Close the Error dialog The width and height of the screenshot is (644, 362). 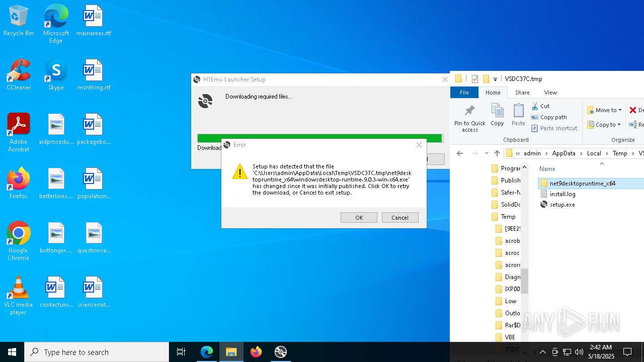click(x=419, y=145)
